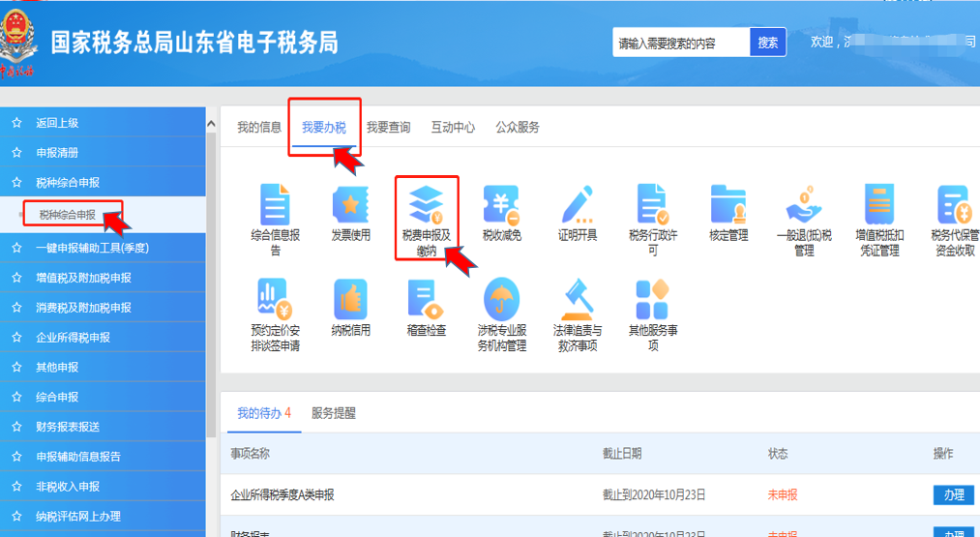Image resolution: width=980 pixels, height=537 pixels.
Task: Click the star icon beside 企业所得税申报
Action: pyautogui.click(x=16, y=338)
